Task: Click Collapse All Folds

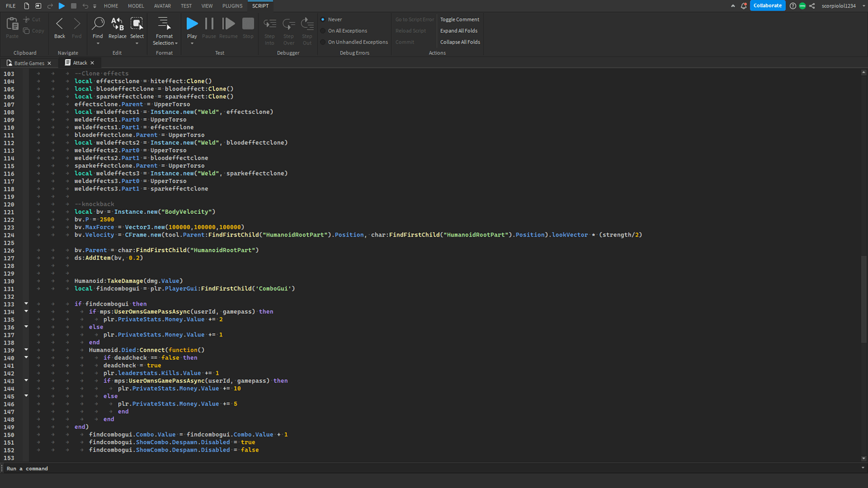Action: (460, 42)
